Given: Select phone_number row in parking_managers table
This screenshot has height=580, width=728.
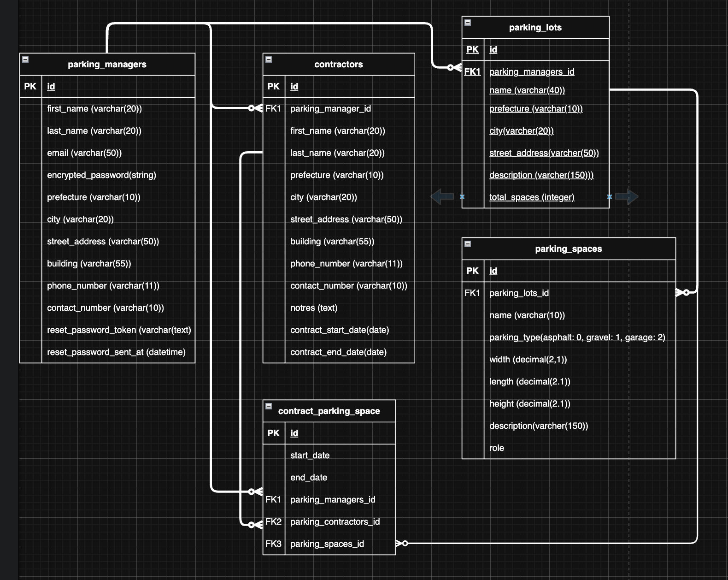Looking at the screenshot, I should [107, 286].
